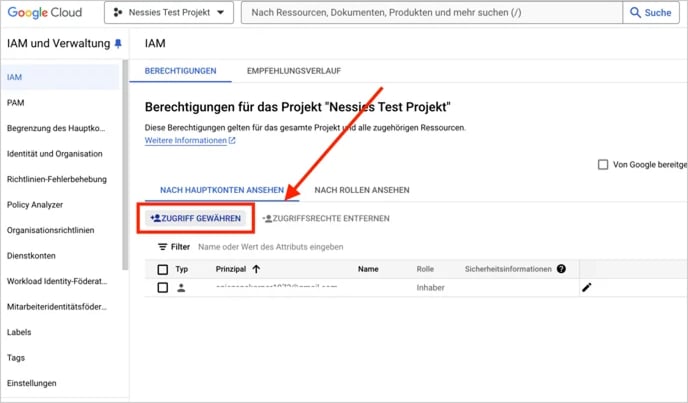
Task: Click the Zugriffsrechte entfernen button
Action: point(326,218)
